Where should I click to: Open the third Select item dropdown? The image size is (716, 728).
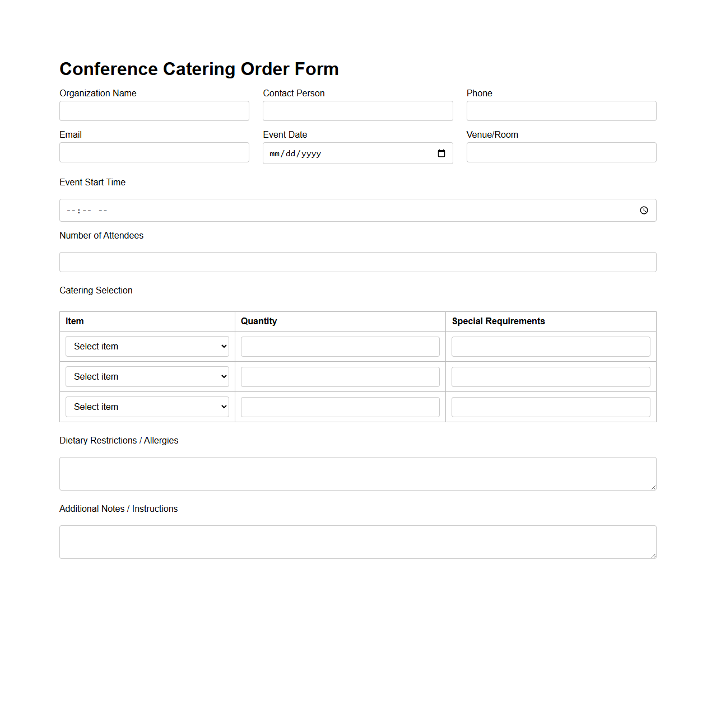click(147, 407)
